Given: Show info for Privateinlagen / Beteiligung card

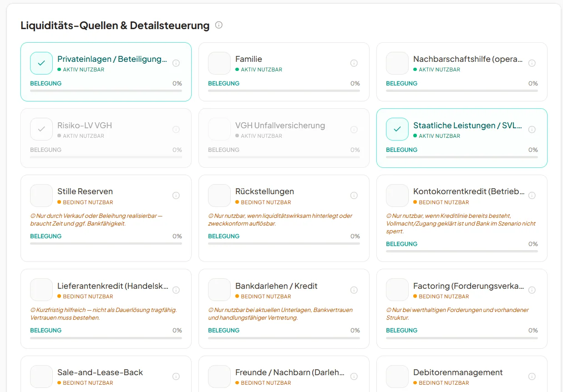Looking at the screenshot, I should pos(176,63).
